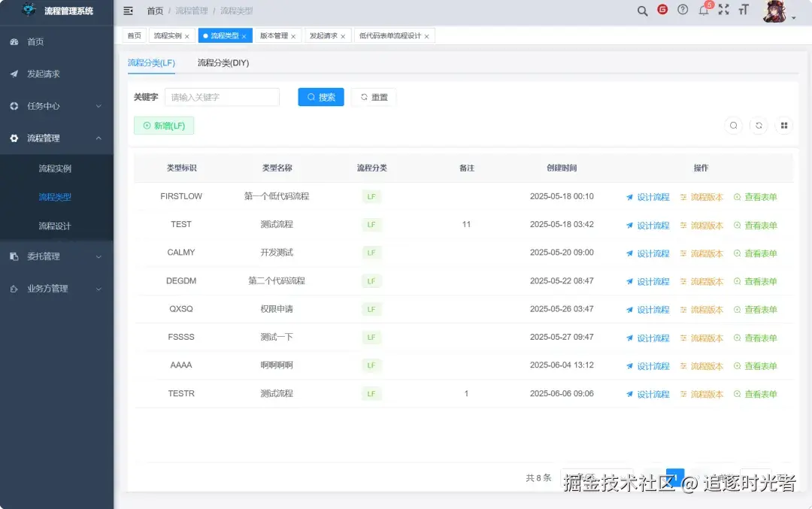Click 查看表单 for DEGDM row
This screenshot has width=812, height=509.
tap(756, 282)
